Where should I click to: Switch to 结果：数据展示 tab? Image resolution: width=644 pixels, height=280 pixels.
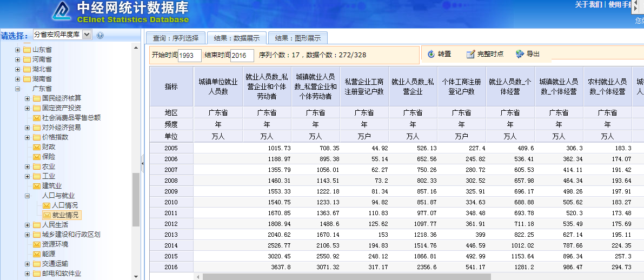(237, 38)
